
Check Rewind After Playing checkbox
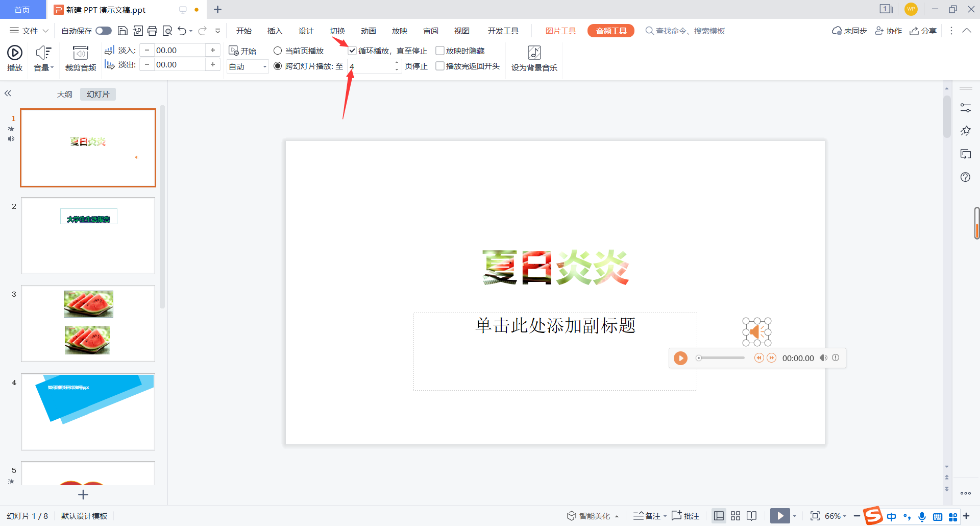440,66
